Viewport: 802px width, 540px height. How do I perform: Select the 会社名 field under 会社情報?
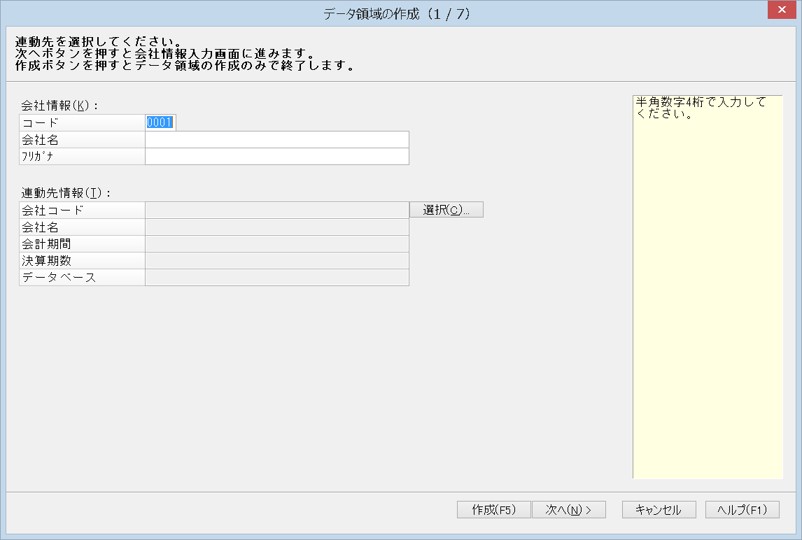[277, 140]
